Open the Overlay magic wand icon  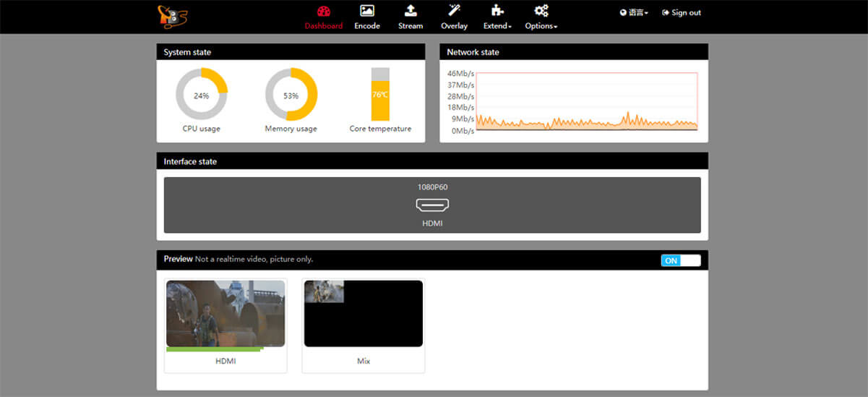click(454, 10)
